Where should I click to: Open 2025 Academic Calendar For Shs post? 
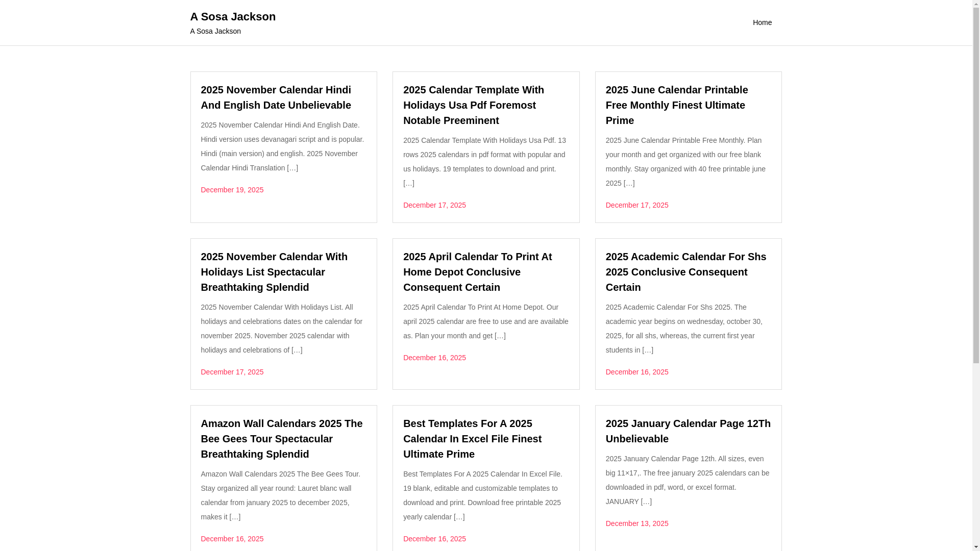[685, 272]
